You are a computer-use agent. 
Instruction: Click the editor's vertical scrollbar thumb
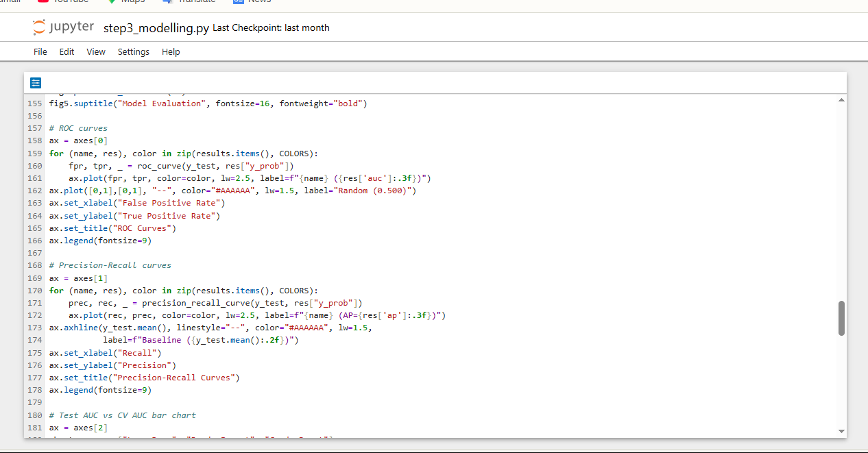click(x=841, y=318)
